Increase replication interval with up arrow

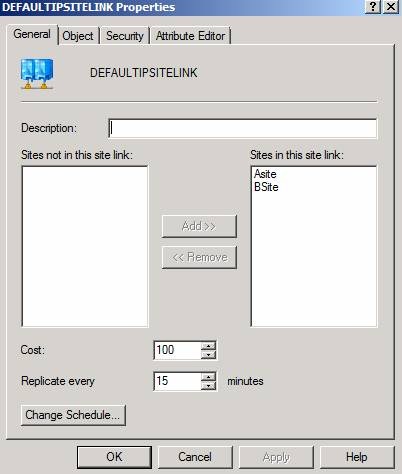point(209,377)
